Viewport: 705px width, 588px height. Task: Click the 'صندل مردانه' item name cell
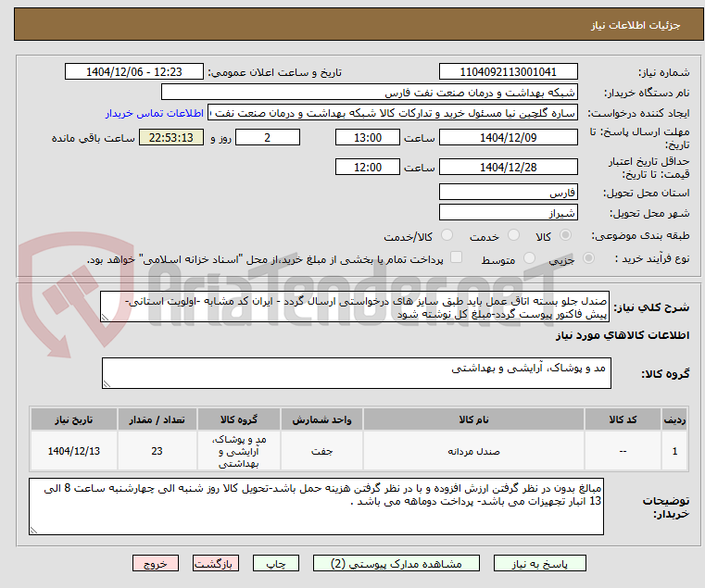pos(473,451)
